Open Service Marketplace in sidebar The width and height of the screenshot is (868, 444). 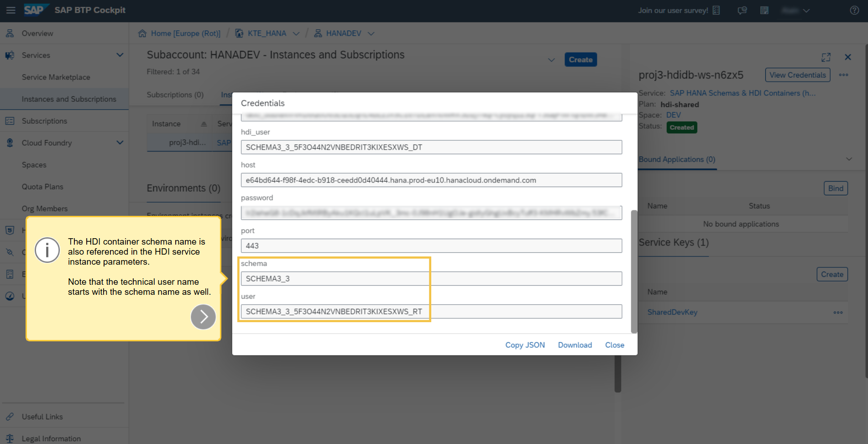pos(56,77)
